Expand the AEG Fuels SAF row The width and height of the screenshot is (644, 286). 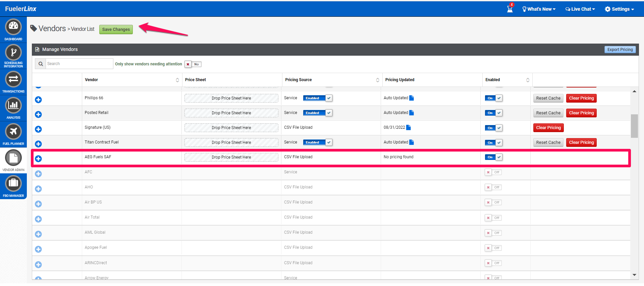[x=39, y=159]
